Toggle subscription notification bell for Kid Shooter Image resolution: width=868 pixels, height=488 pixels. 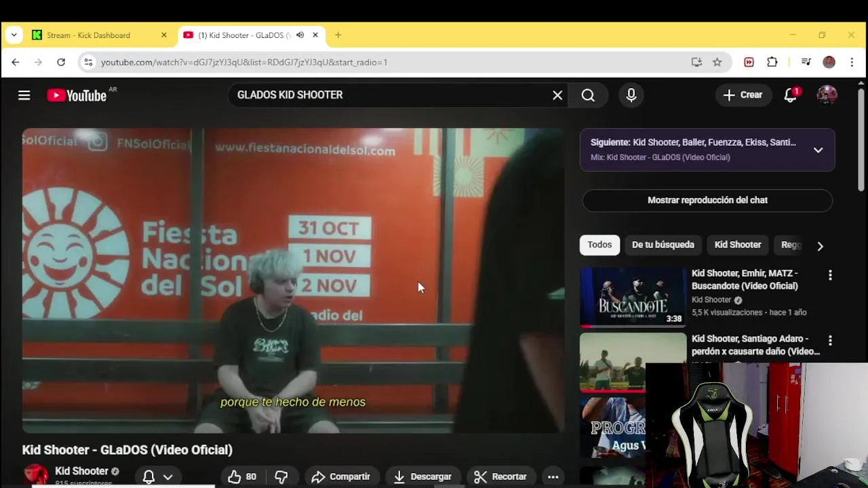click(149, 477)
